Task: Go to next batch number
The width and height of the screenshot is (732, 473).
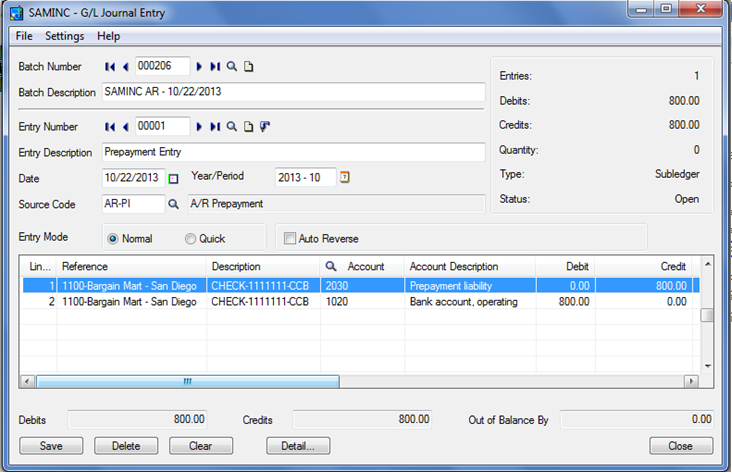Action: [199, 67]
